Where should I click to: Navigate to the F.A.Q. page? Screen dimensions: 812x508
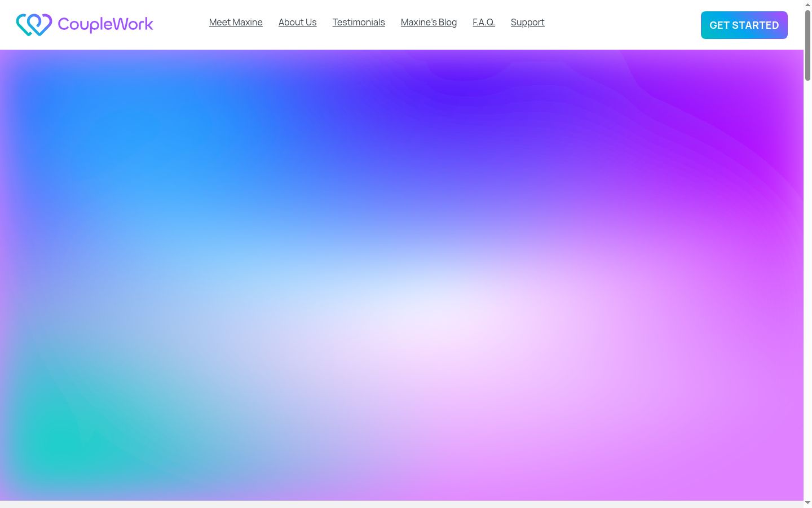[484, 22]
